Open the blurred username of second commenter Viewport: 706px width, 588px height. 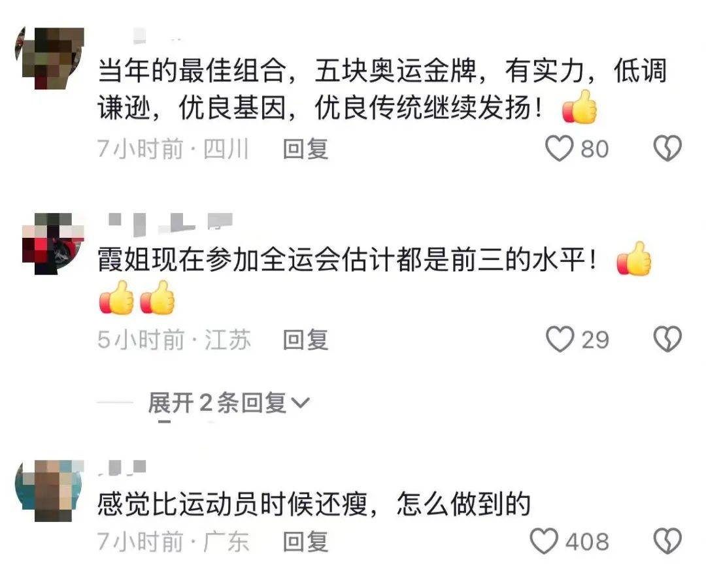171,223
